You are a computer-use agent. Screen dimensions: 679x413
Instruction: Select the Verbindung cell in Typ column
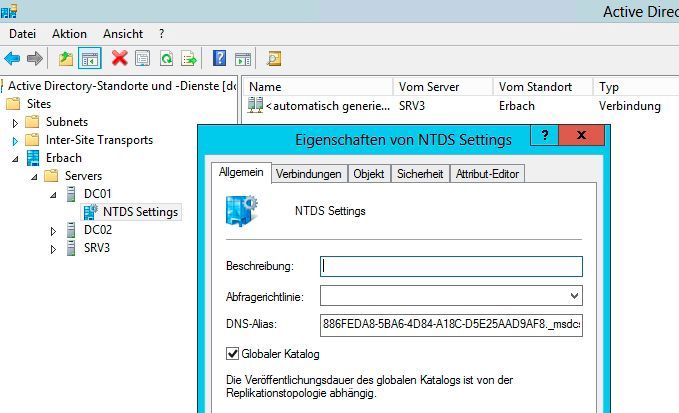pyautogui.click(x=630, y=106)
